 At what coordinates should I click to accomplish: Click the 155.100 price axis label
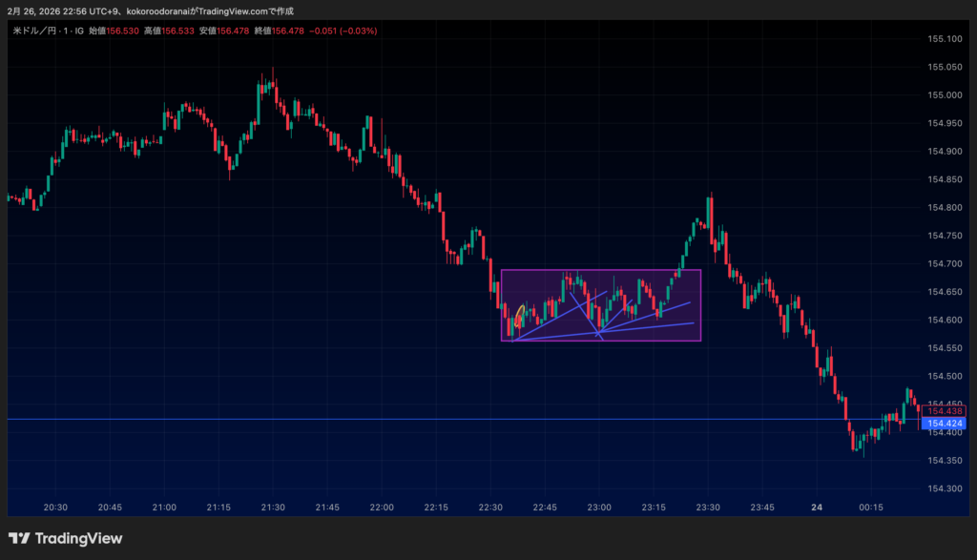click(x=944, y=39)
